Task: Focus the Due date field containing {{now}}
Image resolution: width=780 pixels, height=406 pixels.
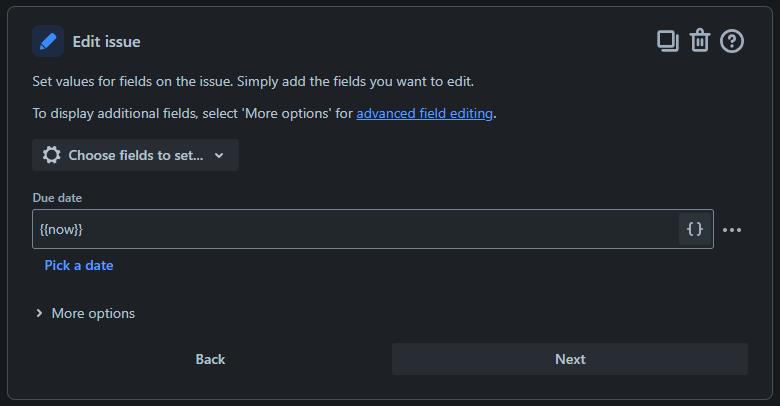Action: 355,229
